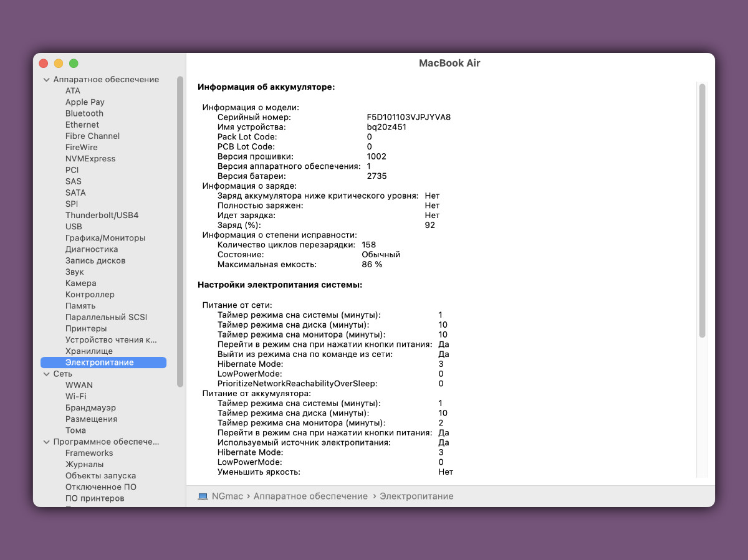Image resolution: width=748 pixels, height=560 pixels.
Task: Click the yellow minimize window button
Action: point(59,63)
